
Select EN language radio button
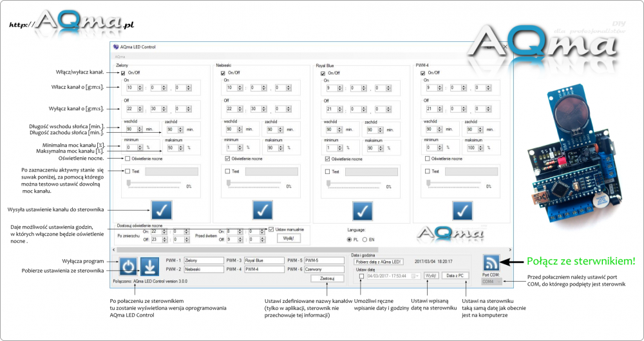point(365,239)
